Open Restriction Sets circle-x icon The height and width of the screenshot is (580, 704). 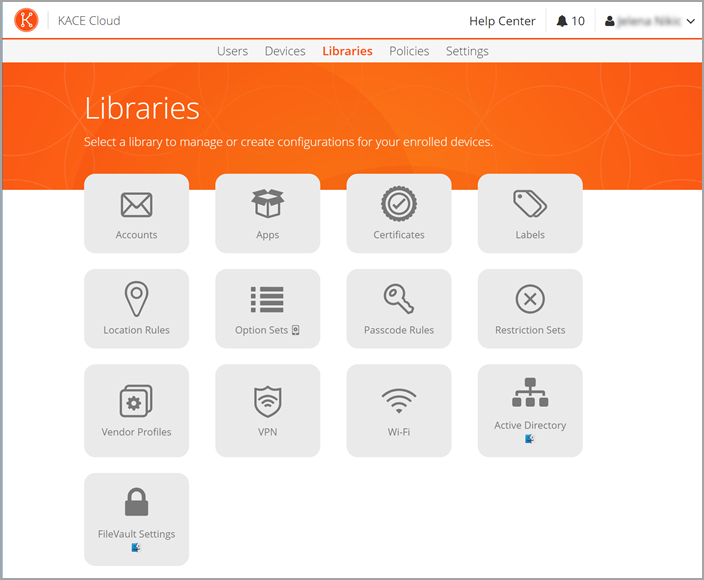coord(530,299)
